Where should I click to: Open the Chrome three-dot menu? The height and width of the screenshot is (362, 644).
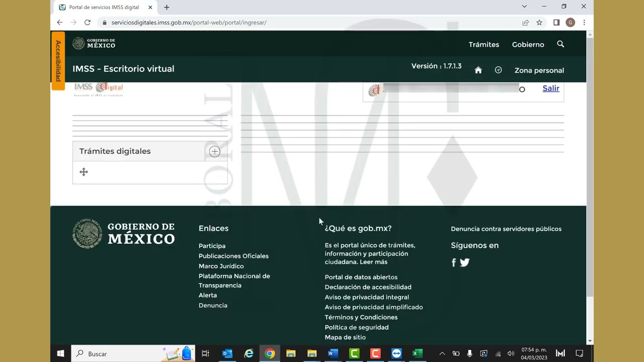[584, 22]
